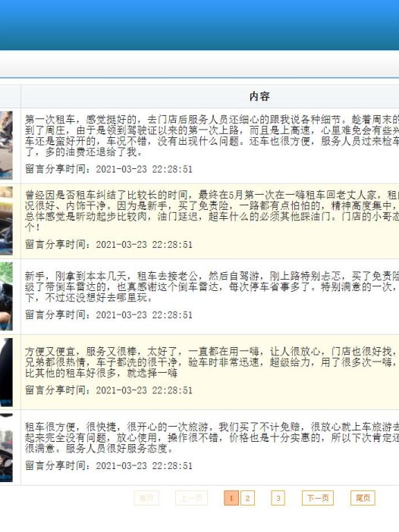Open thumbnail beside 新手，刚拿到本本 review
The height and width of the screenshot is (532, 399).
(x=6, y=296)
